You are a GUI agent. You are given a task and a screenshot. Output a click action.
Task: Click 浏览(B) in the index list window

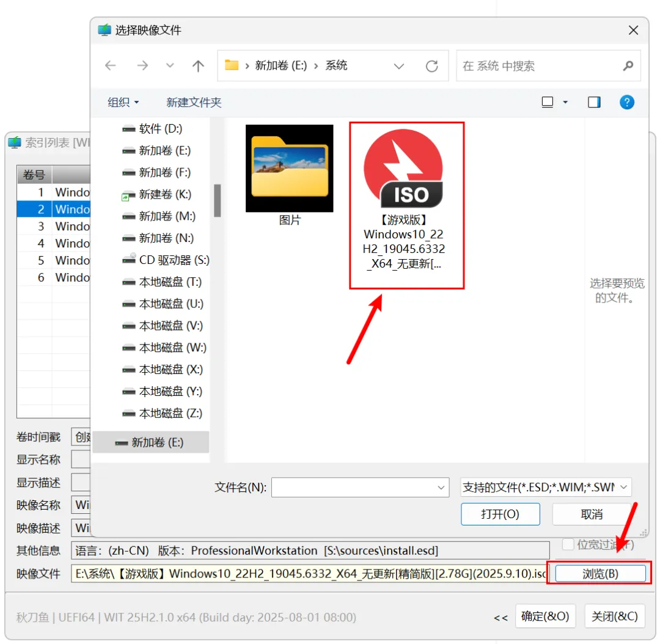point(600,574)
